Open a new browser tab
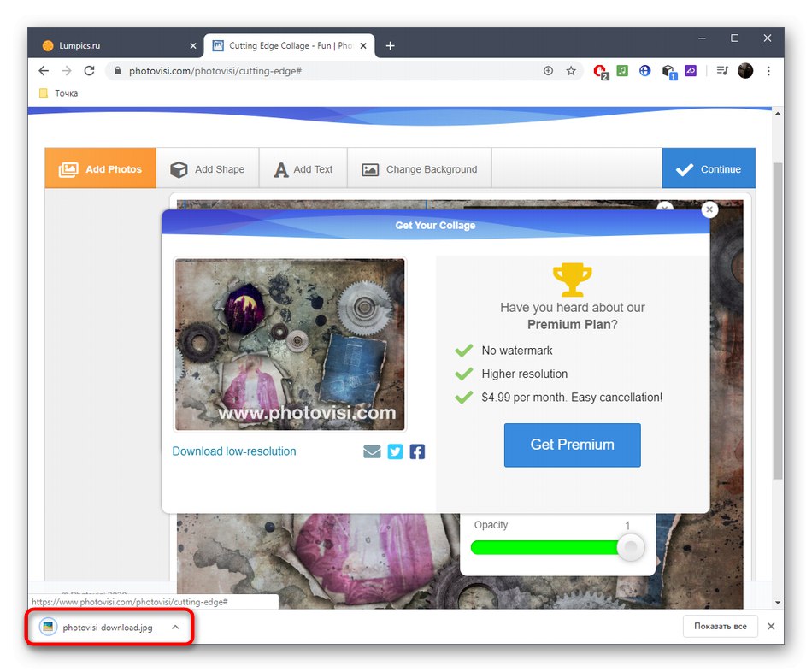 (391, 45)
